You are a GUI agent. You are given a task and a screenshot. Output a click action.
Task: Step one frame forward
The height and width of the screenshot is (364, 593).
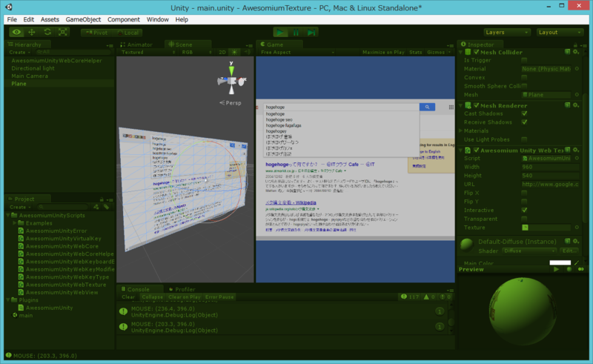[x=311, y=33]
